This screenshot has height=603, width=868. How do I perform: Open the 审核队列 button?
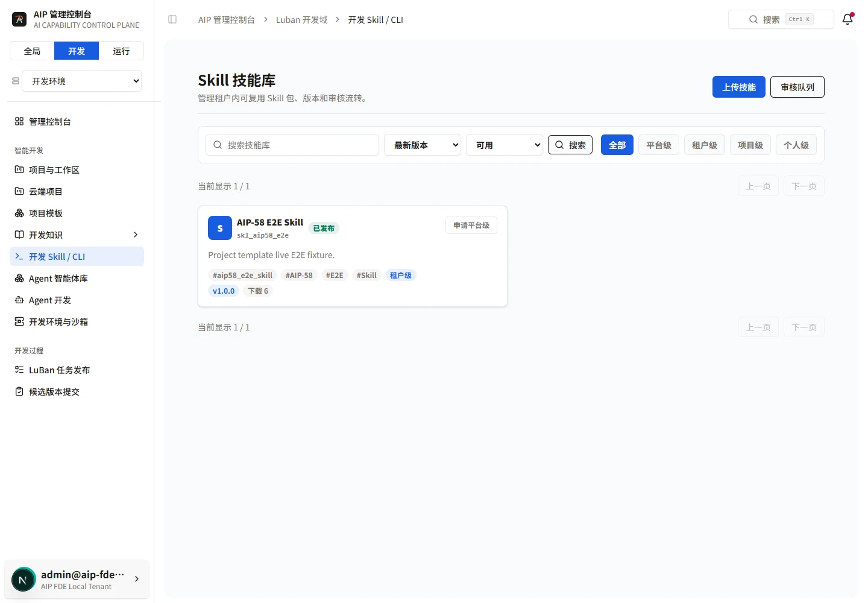tap(797, 87)
